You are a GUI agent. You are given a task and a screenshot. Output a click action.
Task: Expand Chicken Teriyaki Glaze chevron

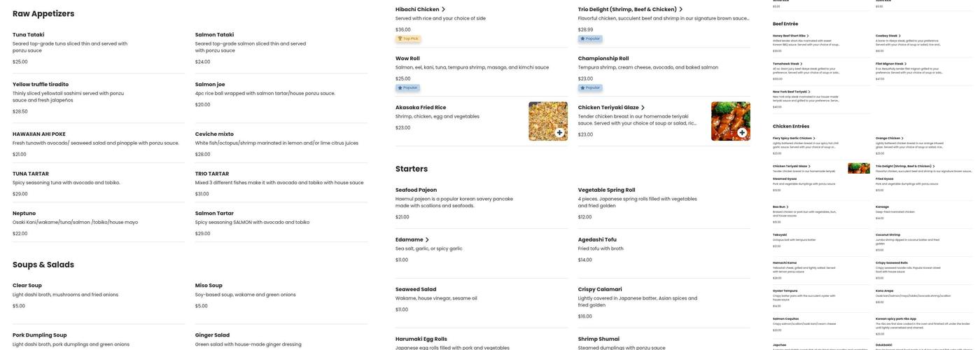click(x=643, y=107)
